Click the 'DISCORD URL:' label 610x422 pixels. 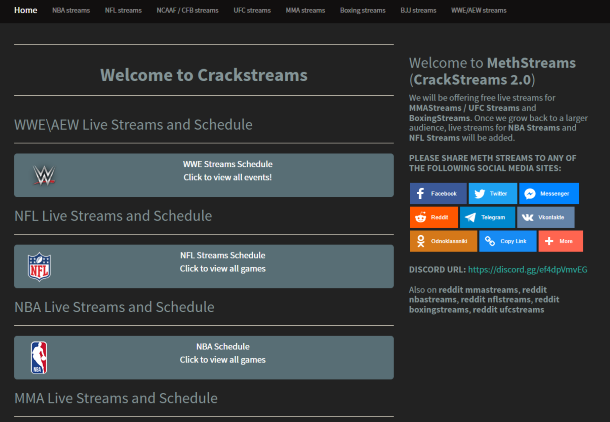[437, 270]
